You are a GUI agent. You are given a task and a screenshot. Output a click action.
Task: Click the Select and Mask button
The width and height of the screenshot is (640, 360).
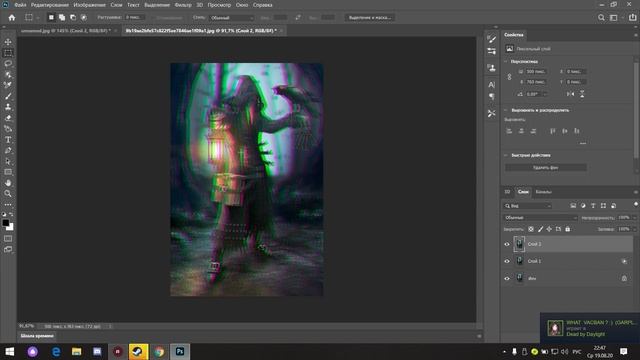pyautogui.click(x=369, y=18)
